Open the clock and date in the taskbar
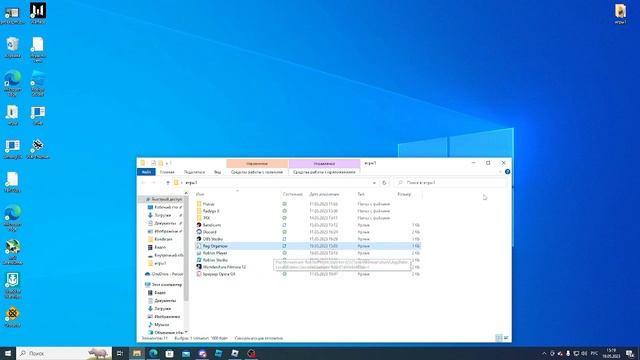Viewport: 640px width, 360px height. [611, 353]
